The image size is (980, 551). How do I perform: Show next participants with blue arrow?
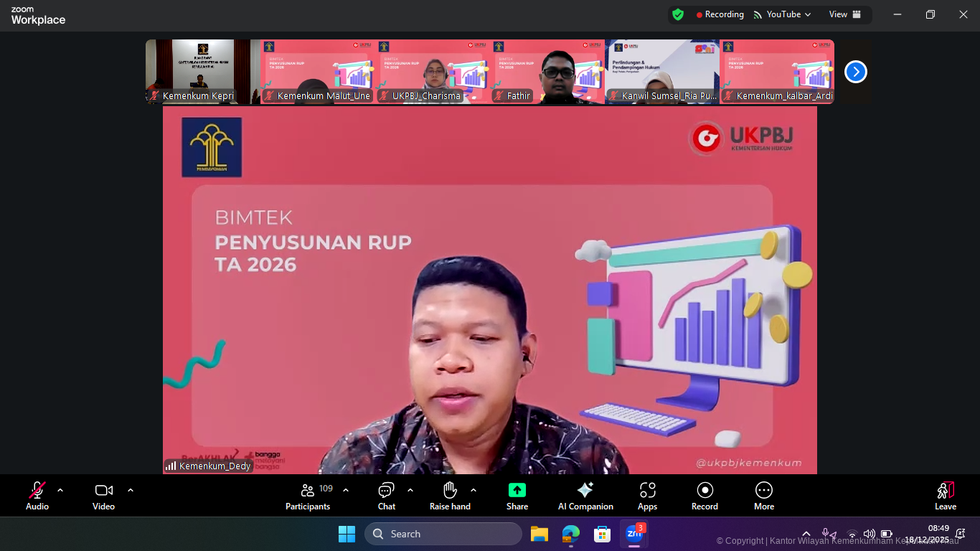pyautogui.click(x=855, y=72)
